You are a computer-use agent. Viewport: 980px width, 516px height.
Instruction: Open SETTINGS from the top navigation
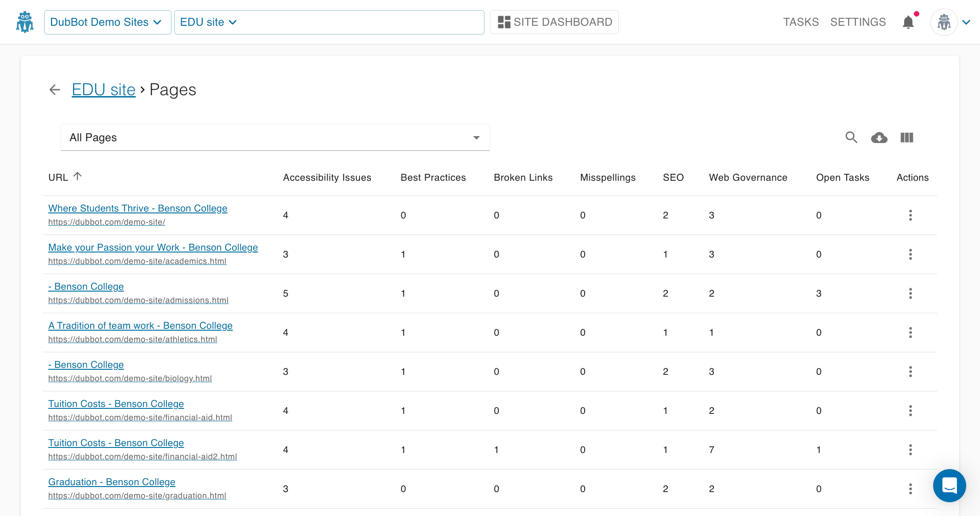click(x=858, y=22)
